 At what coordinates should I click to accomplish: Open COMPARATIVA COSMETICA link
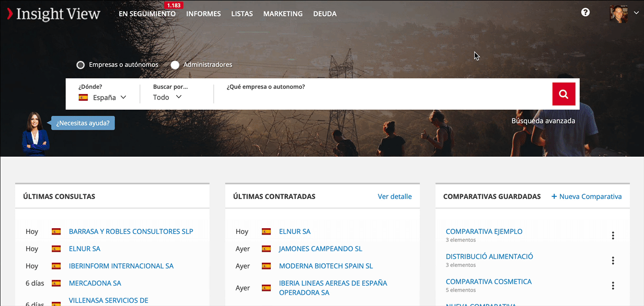[x=489, y=281]
